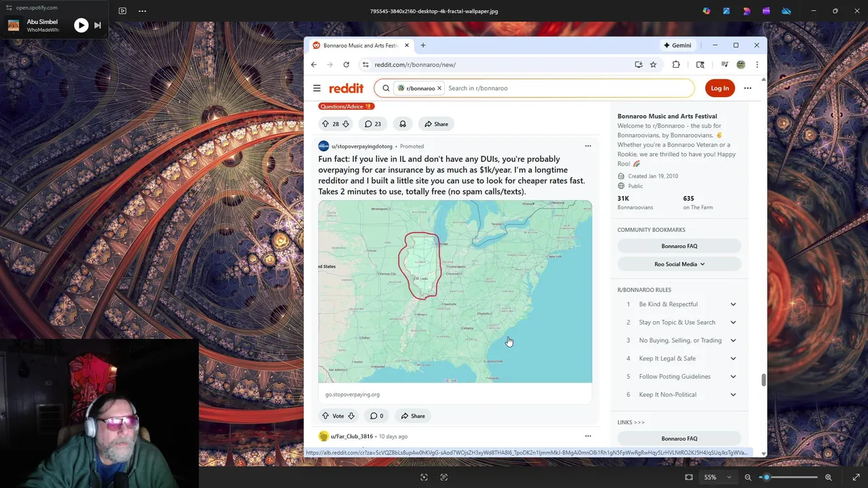Enter fullscreen in Photos viewer
868x488 pixels.
tap(856, 477)
